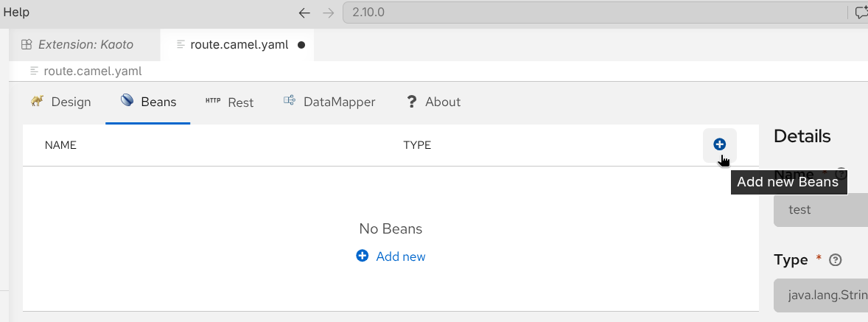The width and height of the screenshot is (868, 322).
Task: Click the route.camel.yaml breadcrumb
Action: pyautogui.click(x=86, y=71)
